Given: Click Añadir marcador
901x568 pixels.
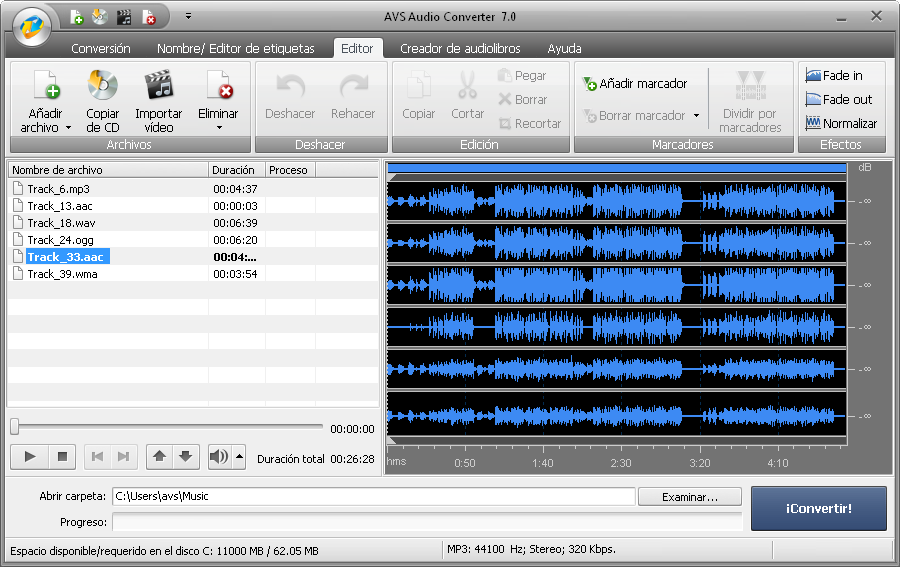Looking at the screenshot, I should pos(635,84).
